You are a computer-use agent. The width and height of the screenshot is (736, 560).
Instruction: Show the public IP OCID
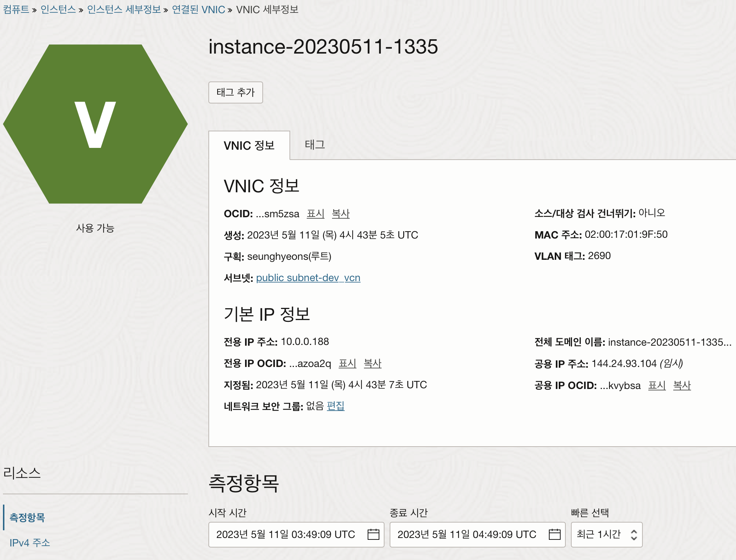click(x=657, y=385)
